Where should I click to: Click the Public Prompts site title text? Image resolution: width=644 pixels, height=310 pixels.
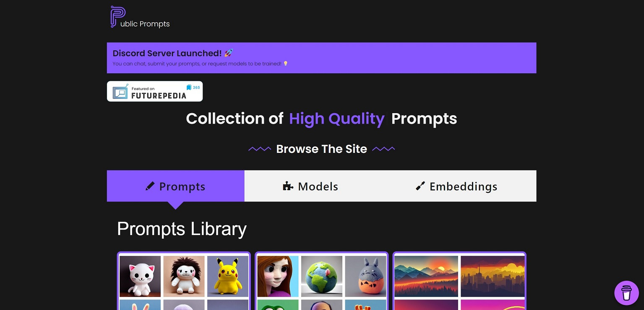tap(145, 24)
